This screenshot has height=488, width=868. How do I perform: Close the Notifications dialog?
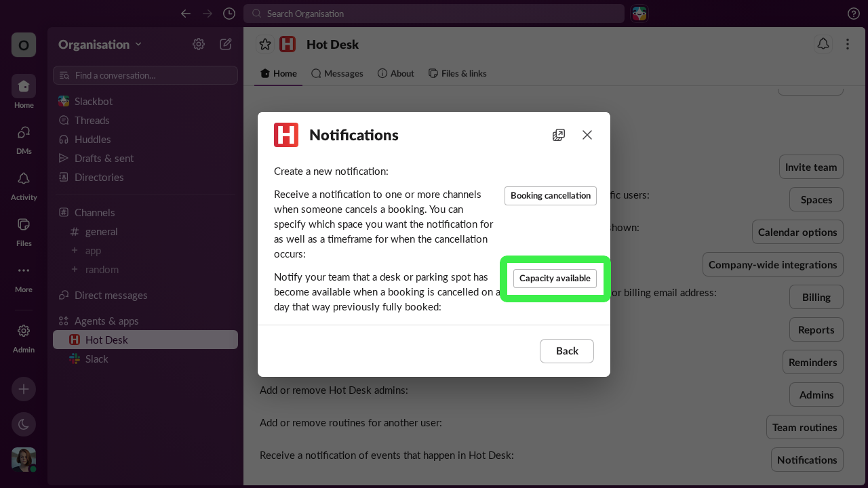click(587, 135)
